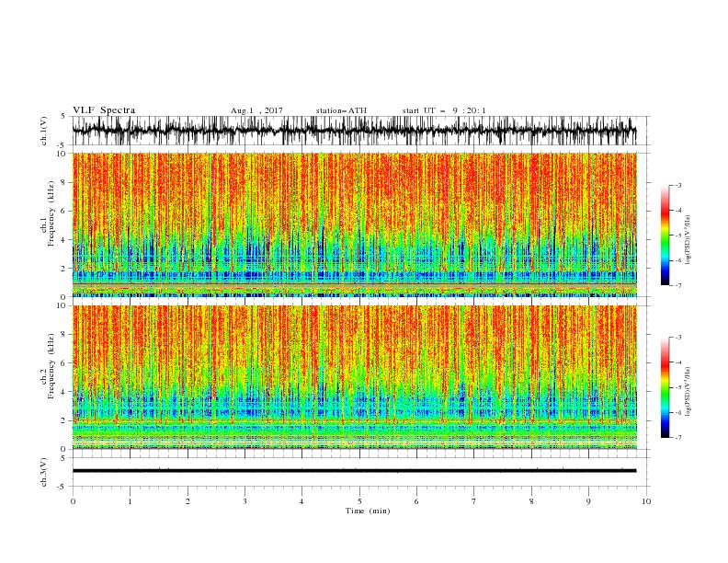Click the "-7" label on lower color scale
This screenshot has height=563, width=728.
coord(678,438)
